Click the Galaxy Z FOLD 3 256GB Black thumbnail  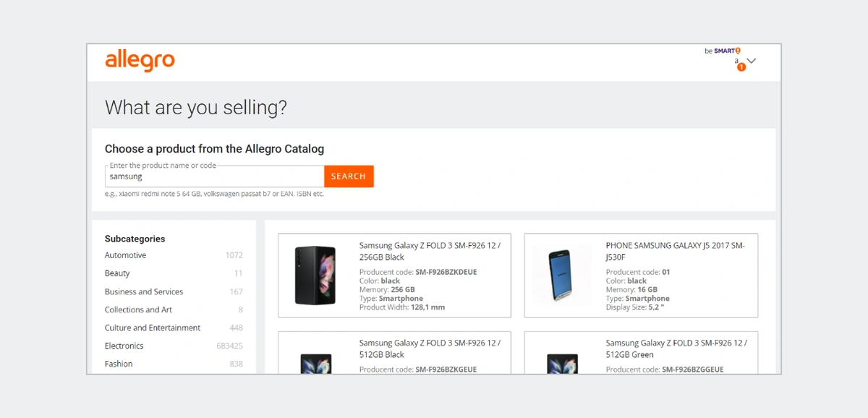(x=315, y=276)
